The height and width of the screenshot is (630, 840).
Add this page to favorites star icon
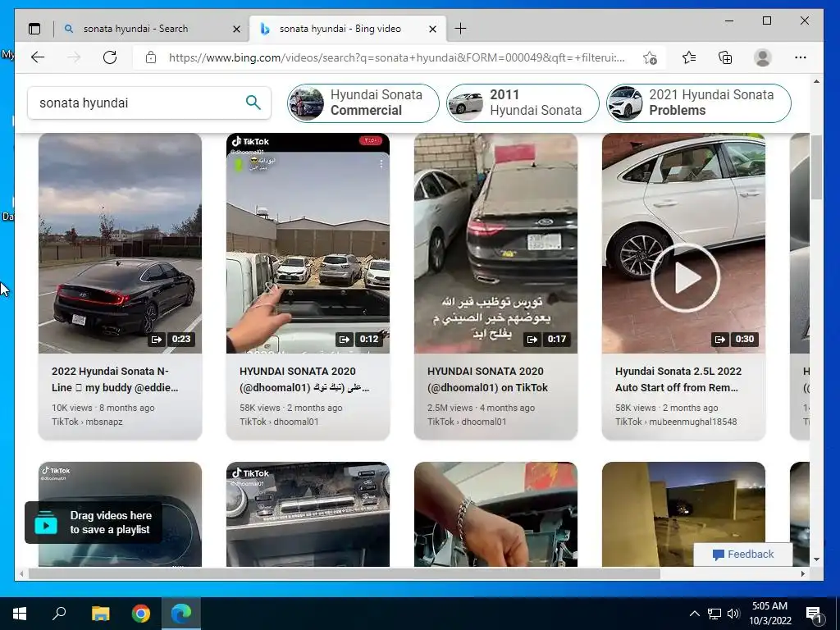point(650,58)
